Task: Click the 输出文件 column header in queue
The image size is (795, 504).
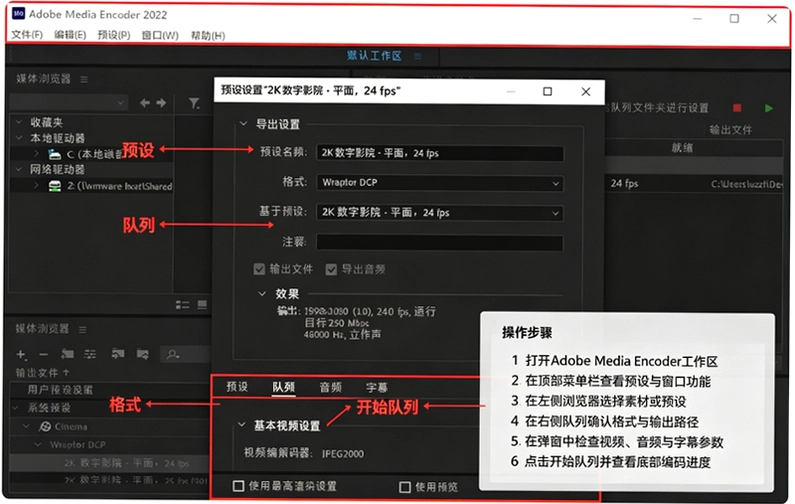Action: [731, 130]
